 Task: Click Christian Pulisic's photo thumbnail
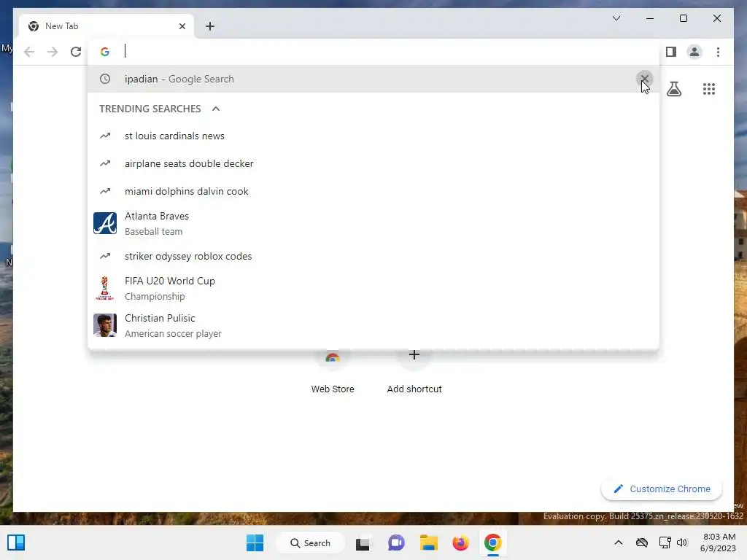click(x=105, y=325)
